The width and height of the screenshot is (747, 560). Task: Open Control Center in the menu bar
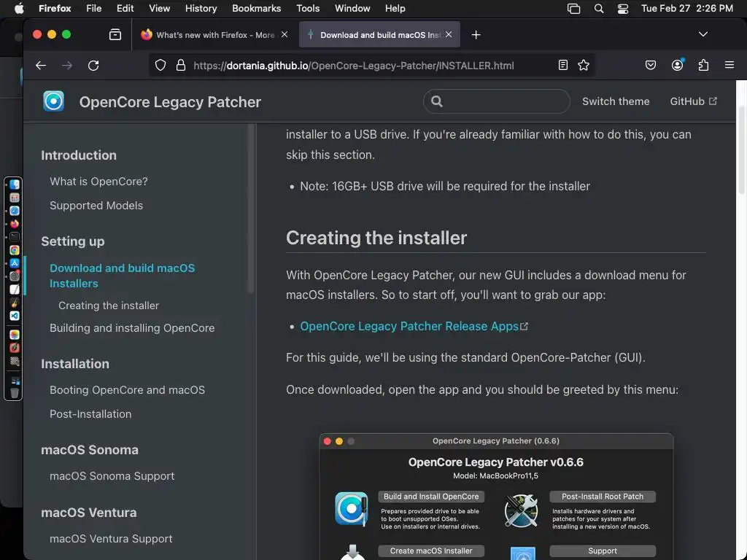pyautogui.click(x=623, y=9)
